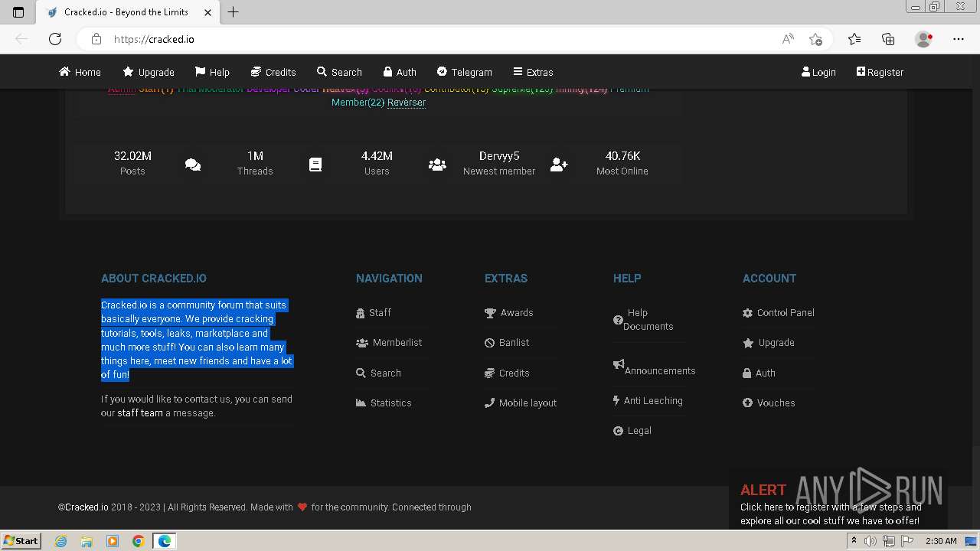
Task: Refresh the page
Action: [55, 39]
